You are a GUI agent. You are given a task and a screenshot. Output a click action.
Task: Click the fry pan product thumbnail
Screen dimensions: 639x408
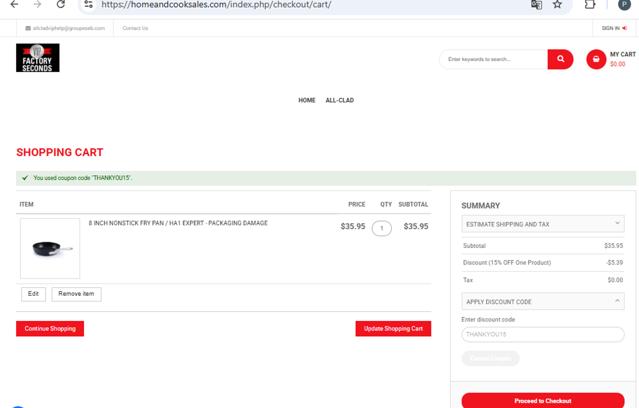coord(50,248)
